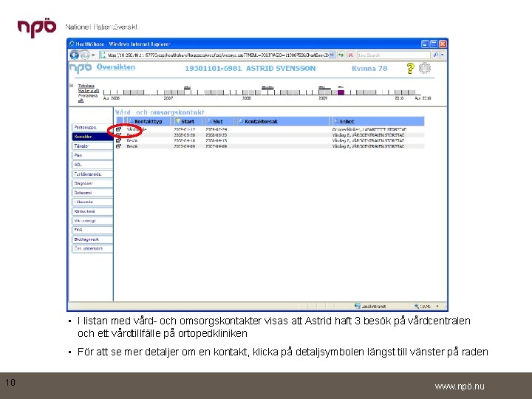Viewport: 532px width, 399px height.
Task: Click the sort icon in the Kontaktorsak header
Action: pyautogui.click(x=241, y=121)
